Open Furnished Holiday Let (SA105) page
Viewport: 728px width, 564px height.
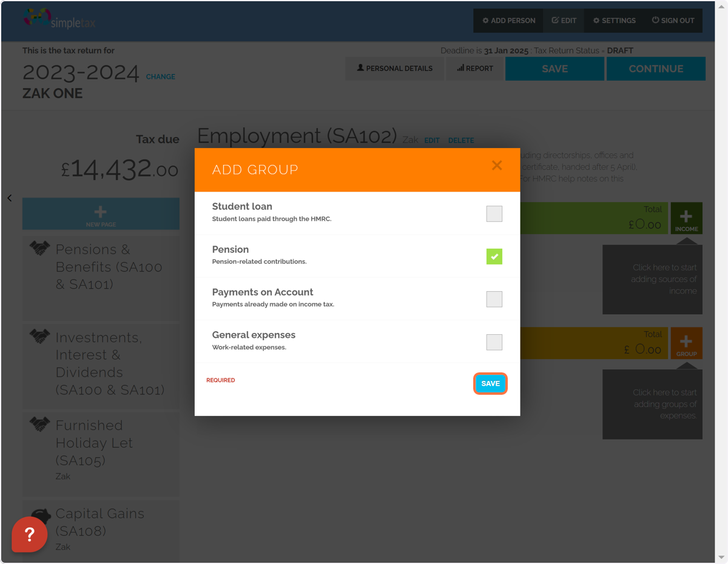click(x=101, y=454)
